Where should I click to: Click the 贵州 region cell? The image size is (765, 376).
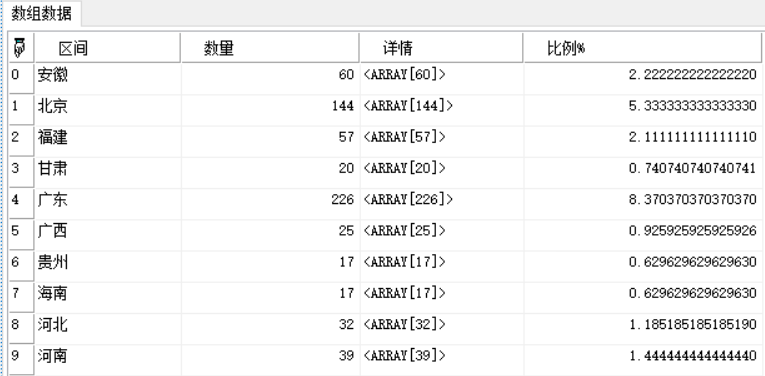pos(108,266)
